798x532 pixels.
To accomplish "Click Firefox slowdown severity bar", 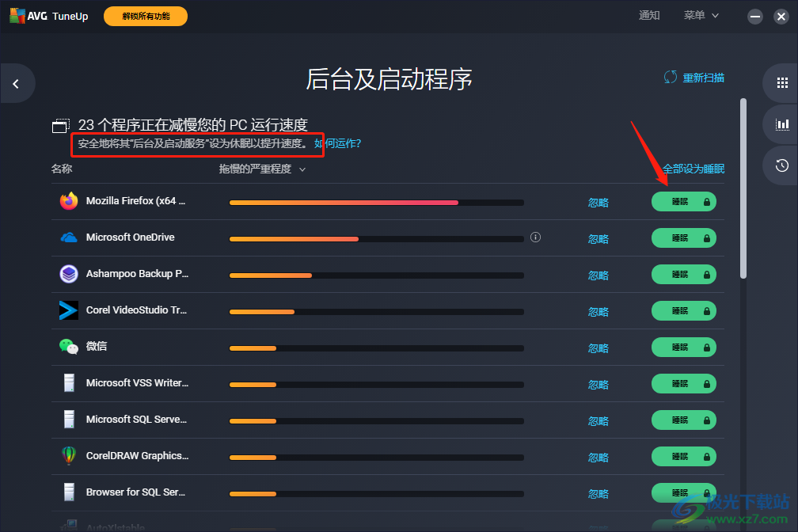I will pyautogui.click(x=377, y=203).
